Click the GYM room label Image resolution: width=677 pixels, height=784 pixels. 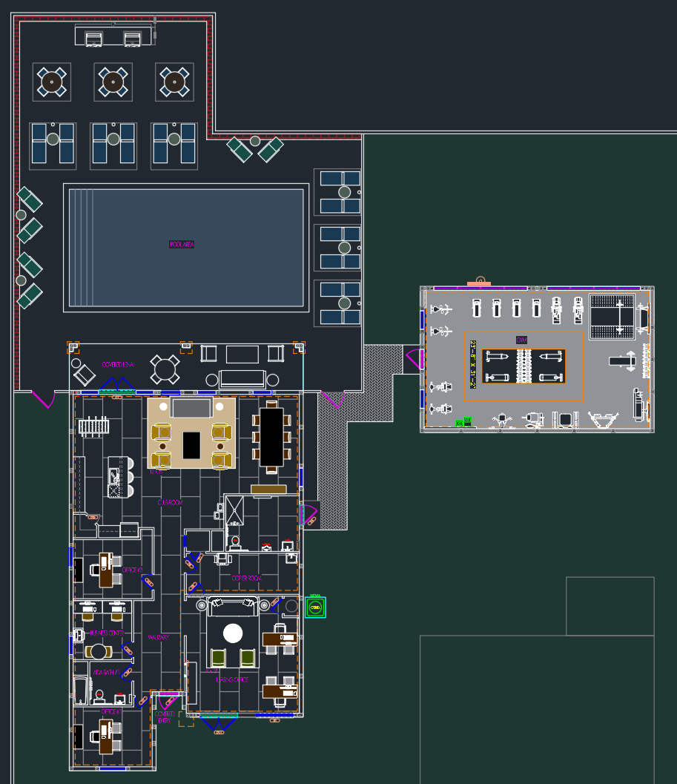(x=524, y=340)
